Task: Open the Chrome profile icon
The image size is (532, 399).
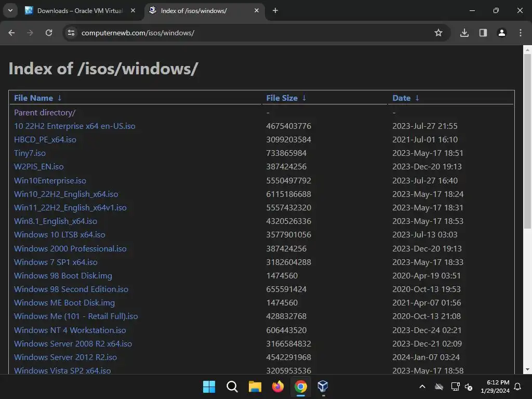Action: coord(502,33)
